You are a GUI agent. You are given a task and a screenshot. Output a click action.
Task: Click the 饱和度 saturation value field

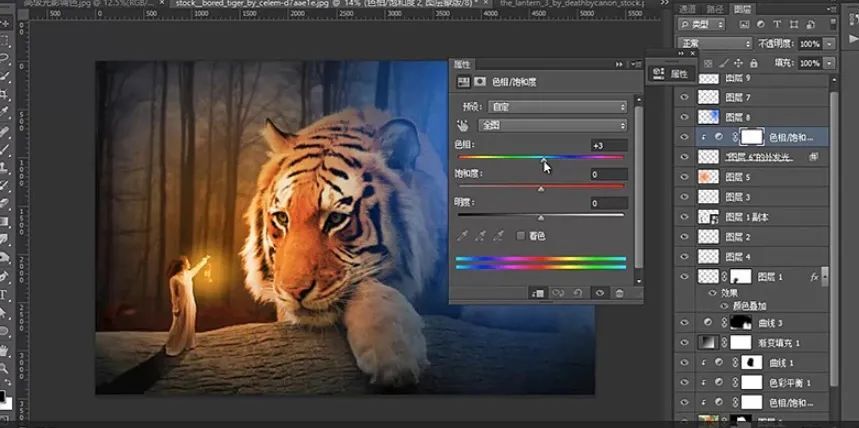(608, 175)
